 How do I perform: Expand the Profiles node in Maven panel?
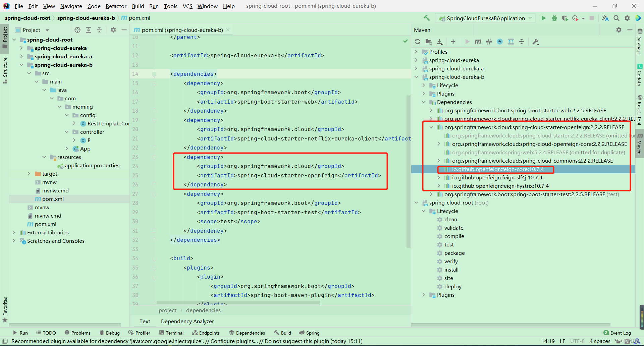[416, 52]
